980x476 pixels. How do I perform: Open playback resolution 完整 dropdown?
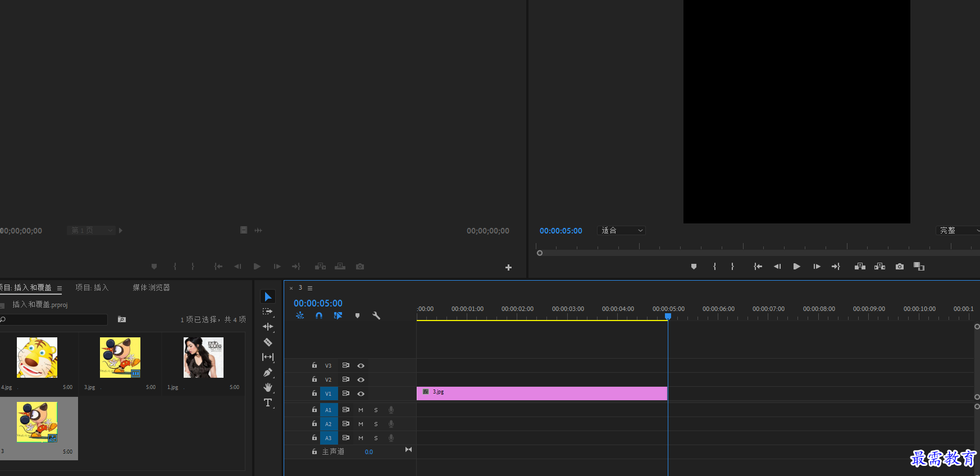click(x=959, y=231)
